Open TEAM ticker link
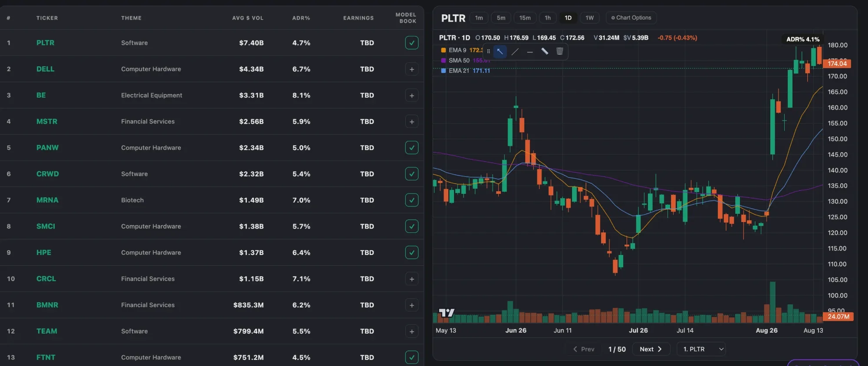The width and height of the screenshot is (868, 366). point(46,331)
